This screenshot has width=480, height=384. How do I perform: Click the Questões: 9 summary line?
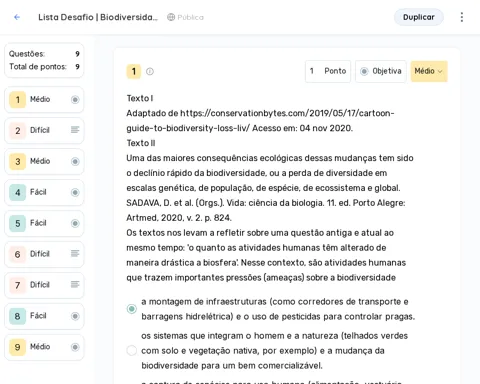[x=44, y=54]
